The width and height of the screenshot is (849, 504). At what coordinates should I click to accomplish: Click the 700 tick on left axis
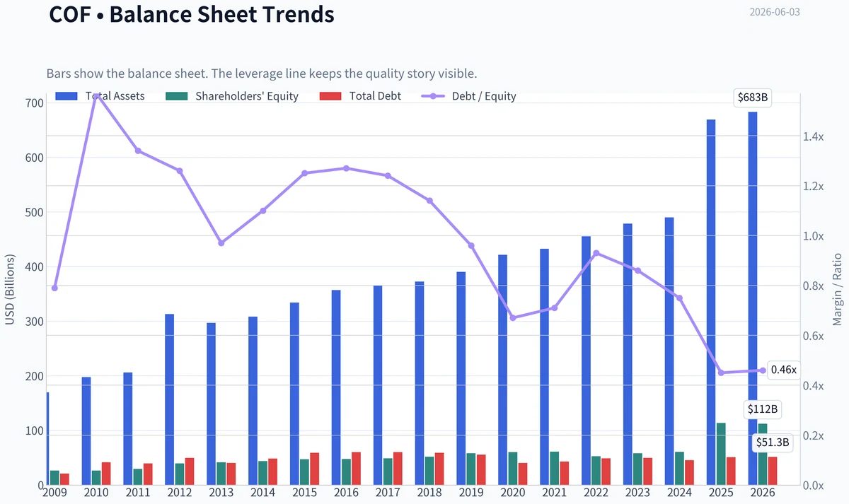(35, 103)
